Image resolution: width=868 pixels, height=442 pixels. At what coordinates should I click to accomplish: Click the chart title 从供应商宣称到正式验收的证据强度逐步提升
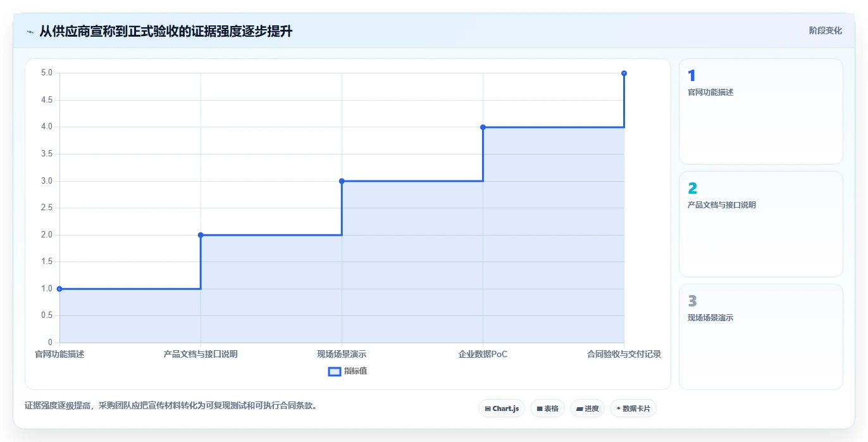pyautogui.click(x=166, y=32)
